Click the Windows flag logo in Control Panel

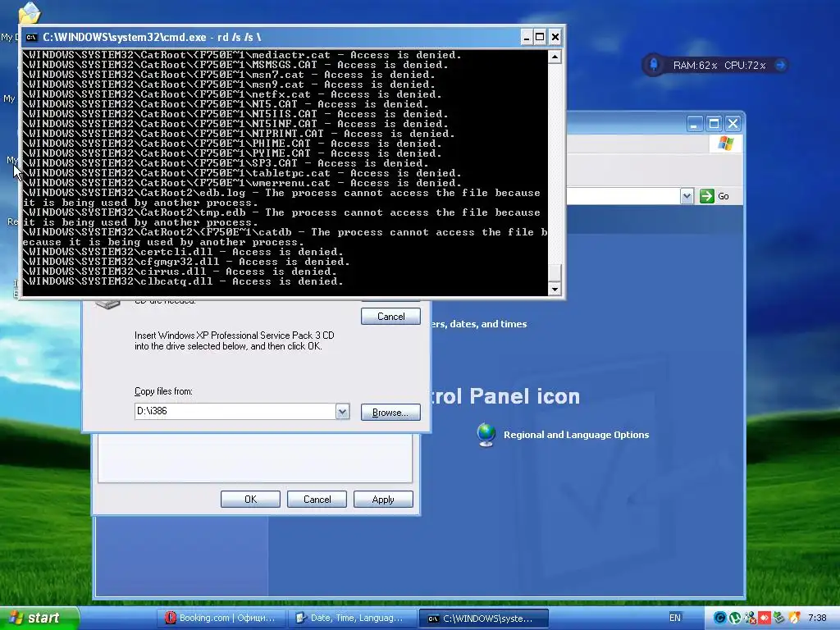point(726,144)
